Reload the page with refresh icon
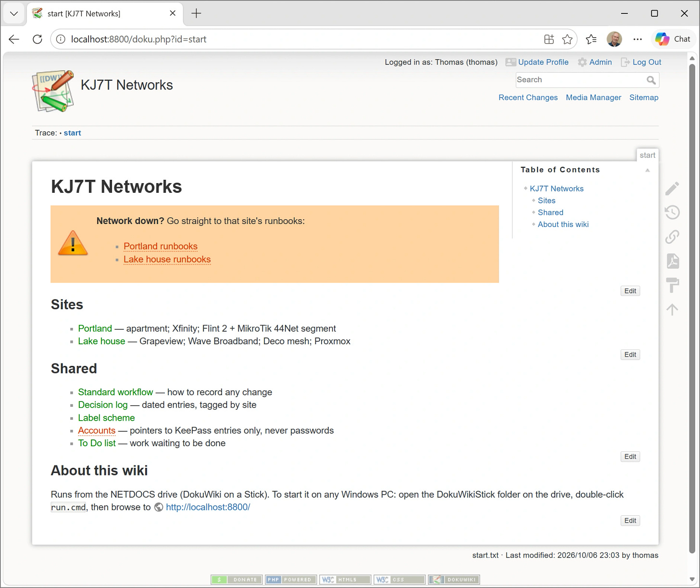 37,39
